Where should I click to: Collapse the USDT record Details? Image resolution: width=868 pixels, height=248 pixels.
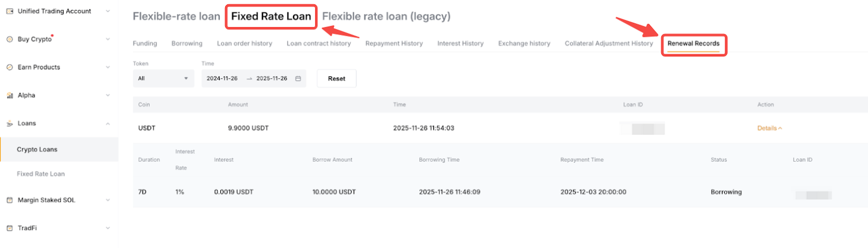(769, 129)
